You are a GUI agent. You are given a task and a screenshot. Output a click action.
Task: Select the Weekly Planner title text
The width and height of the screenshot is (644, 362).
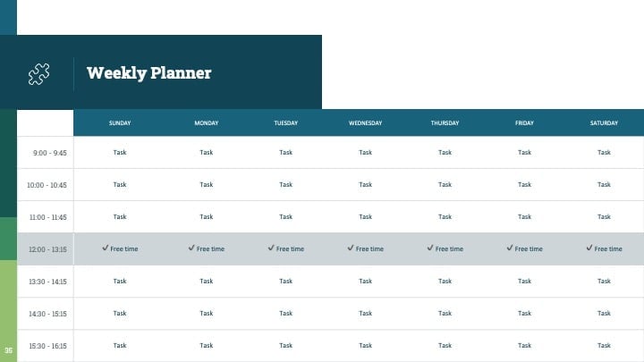(x=148, y=73)
